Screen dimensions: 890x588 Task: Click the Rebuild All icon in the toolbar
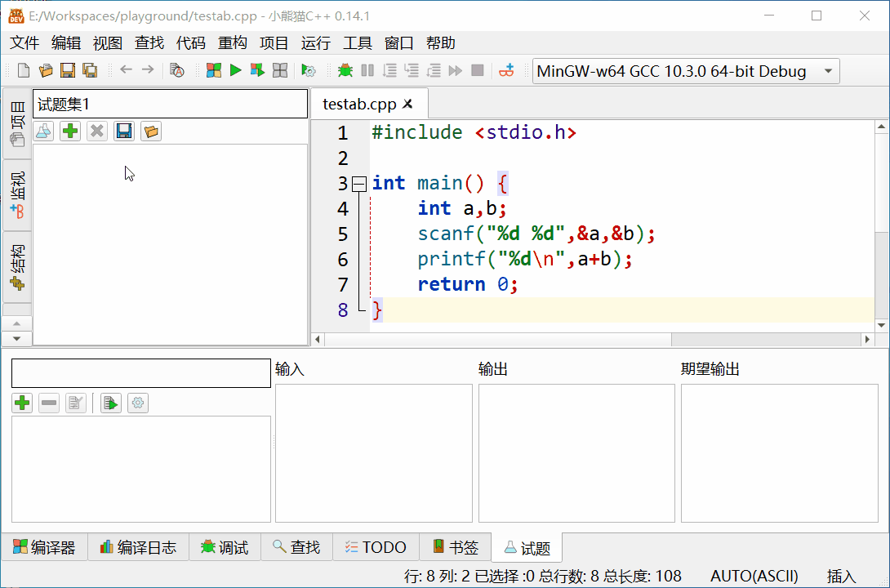pyautogui.click(x=279, y=71)
